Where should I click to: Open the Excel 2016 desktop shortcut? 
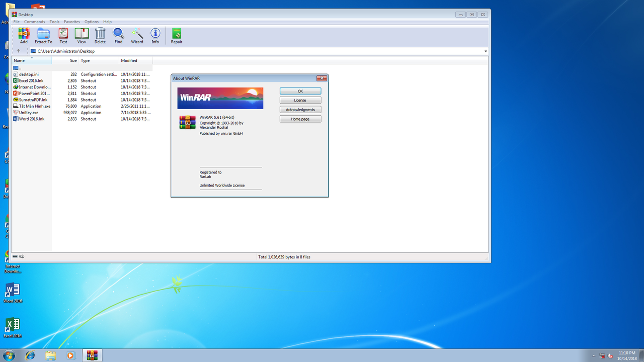pos(13,328)
